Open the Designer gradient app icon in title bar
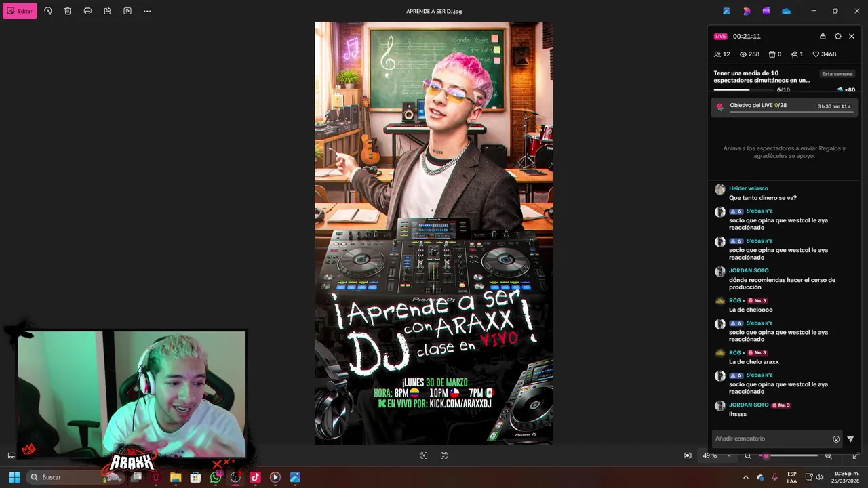 coord(747,11)
